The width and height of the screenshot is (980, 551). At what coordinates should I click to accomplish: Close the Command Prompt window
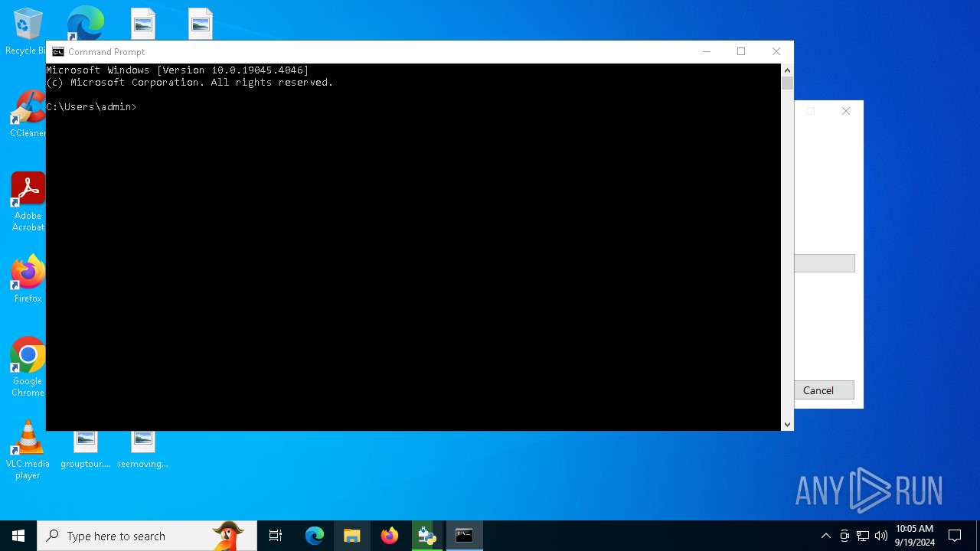776,52
